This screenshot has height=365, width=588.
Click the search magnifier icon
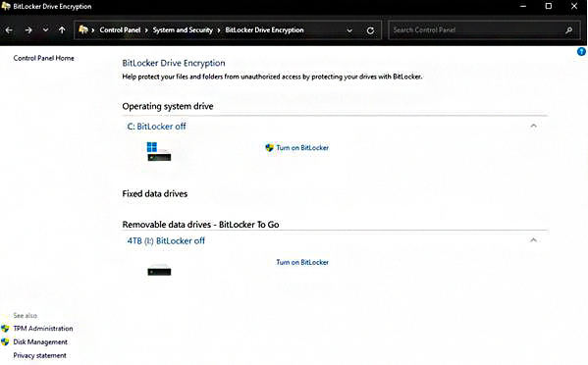point(569,30)
